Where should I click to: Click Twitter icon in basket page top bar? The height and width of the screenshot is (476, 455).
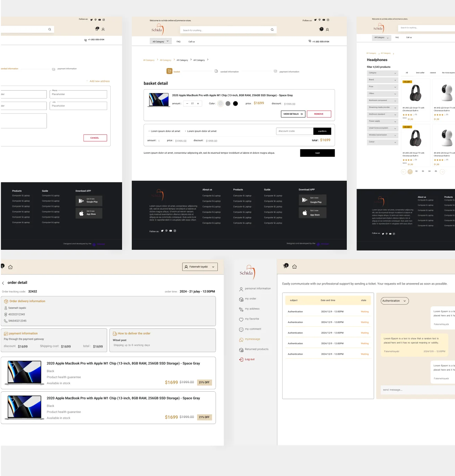315,20
